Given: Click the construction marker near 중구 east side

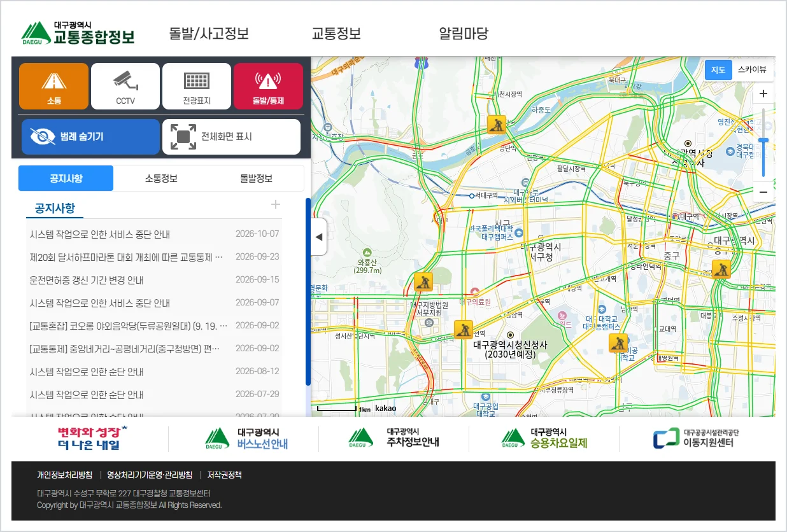Looking at the screenshot, I should (x=721, y=269).
